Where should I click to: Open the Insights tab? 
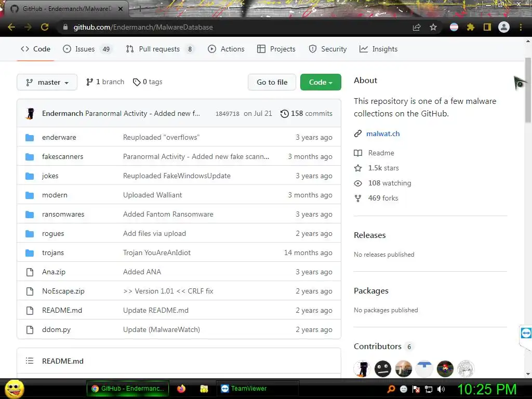click(x=378, y=49)
